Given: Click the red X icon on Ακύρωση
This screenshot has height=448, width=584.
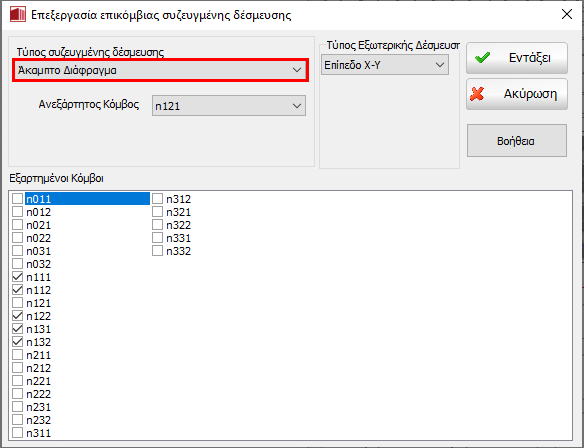Looking at the screenshot, I should point(477,94).
